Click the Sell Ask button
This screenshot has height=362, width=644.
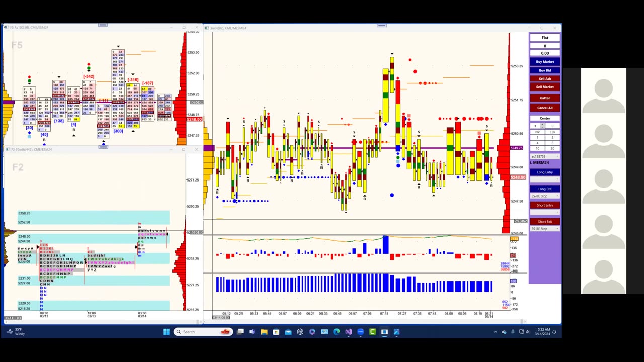click(x=545, y=79)
